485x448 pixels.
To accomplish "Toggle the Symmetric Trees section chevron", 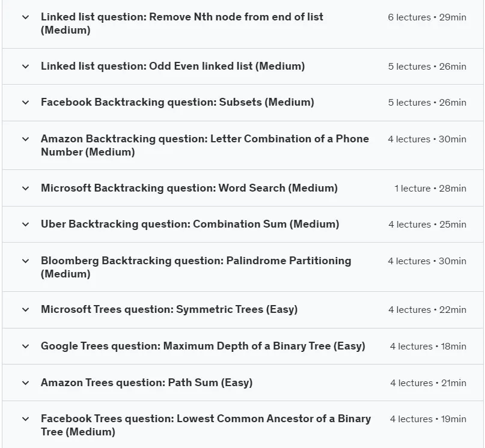I will (26, 309).
